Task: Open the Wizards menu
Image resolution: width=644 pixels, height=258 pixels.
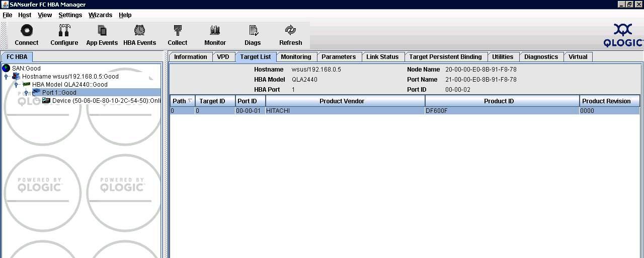Action: click(100, 15)
